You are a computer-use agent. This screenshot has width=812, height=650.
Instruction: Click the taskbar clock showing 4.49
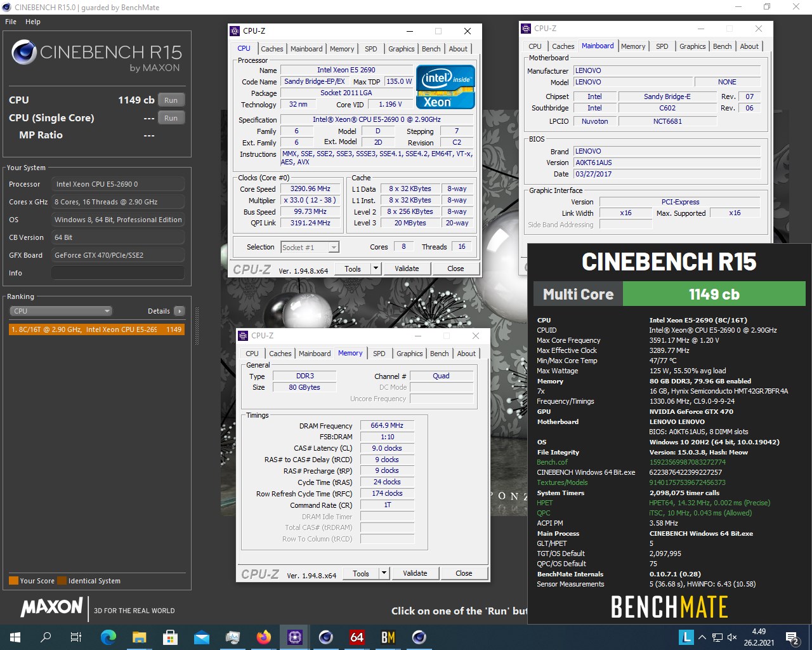(759, 637)
